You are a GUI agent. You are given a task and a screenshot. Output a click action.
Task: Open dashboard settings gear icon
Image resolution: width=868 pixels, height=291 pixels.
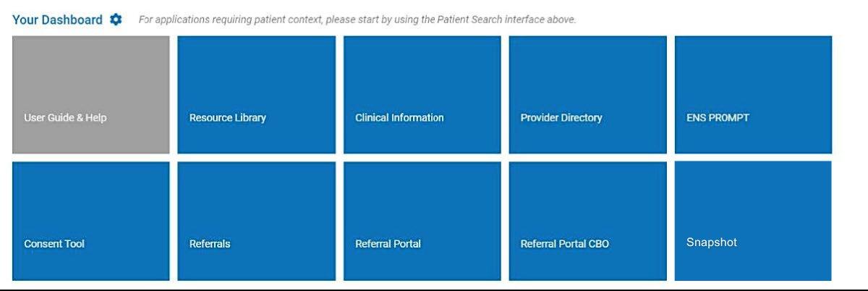116,20
